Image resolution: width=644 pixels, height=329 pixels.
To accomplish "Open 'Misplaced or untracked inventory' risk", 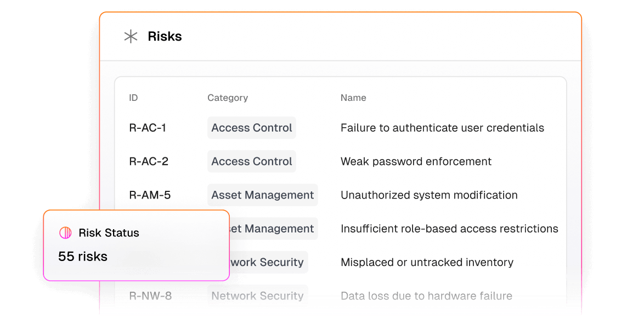I will pos(427,263).
